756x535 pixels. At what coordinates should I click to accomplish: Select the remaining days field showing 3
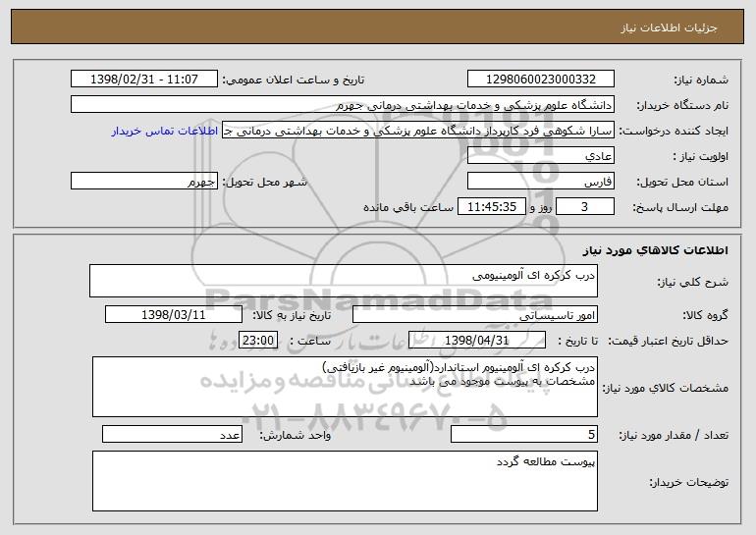[x=585, y=206]
